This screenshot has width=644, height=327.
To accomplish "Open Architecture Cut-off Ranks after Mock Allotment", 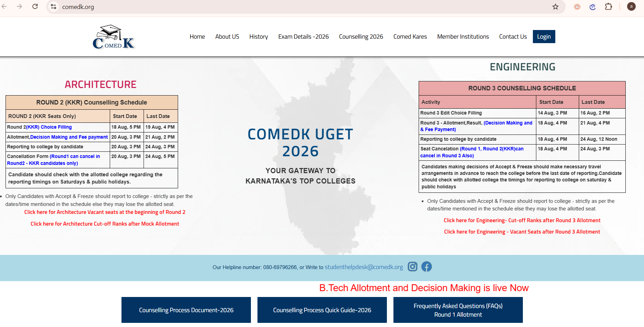I will tap(105, 224).
